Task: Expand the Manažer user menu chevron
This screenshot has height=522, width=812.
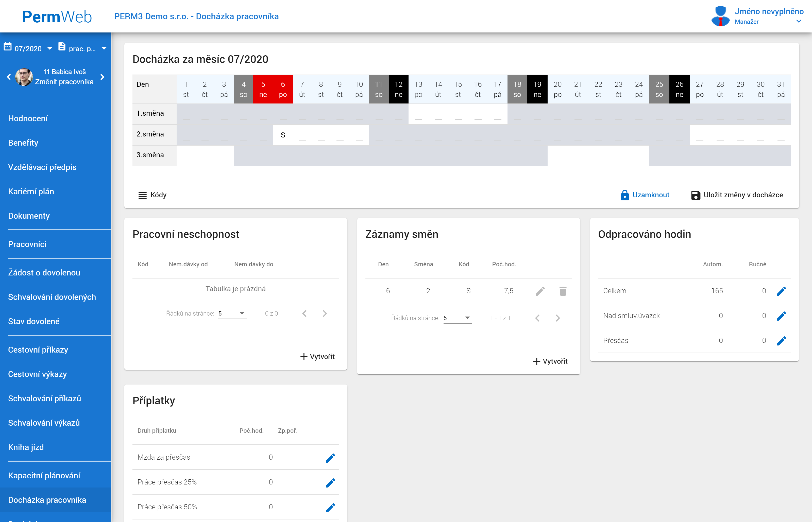Action: click(x=799, y=21)
